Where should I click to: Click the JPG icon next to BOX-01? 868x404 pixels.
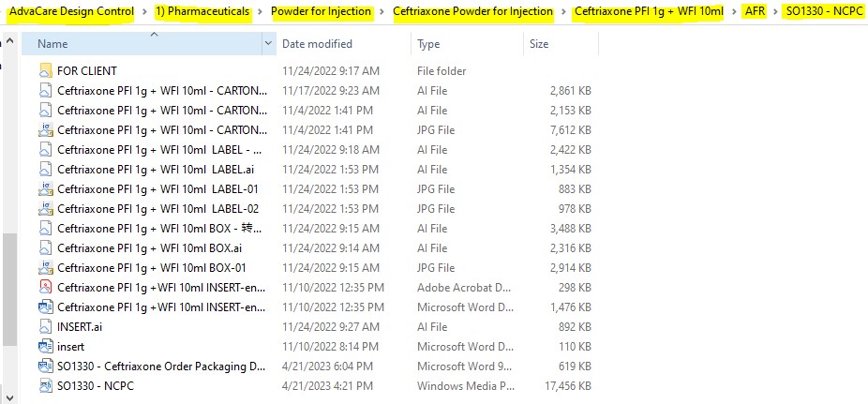[x=45, y=268]
